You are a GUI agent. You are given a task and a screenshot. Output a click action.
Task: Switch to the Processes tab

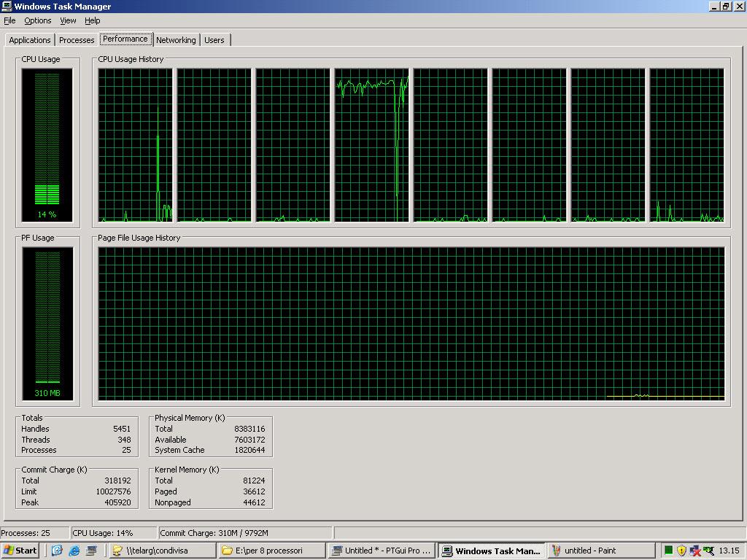click(x=76, y=40)
